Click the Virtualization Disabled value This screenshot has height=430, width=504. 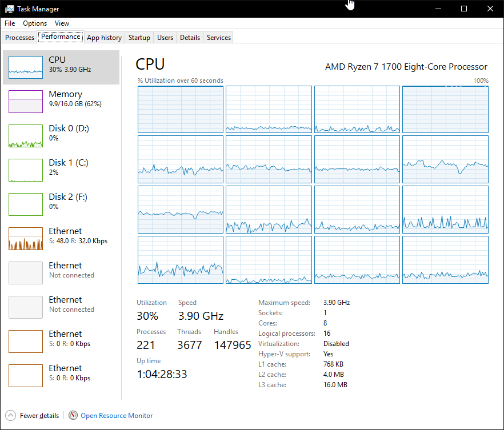pos(336,344)
